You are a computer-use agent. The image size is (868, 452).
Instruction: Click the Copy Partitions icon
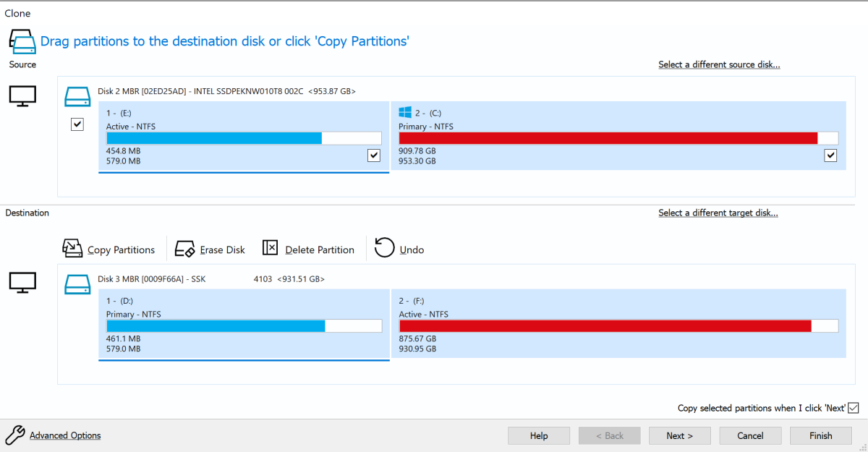pos(72,248)
